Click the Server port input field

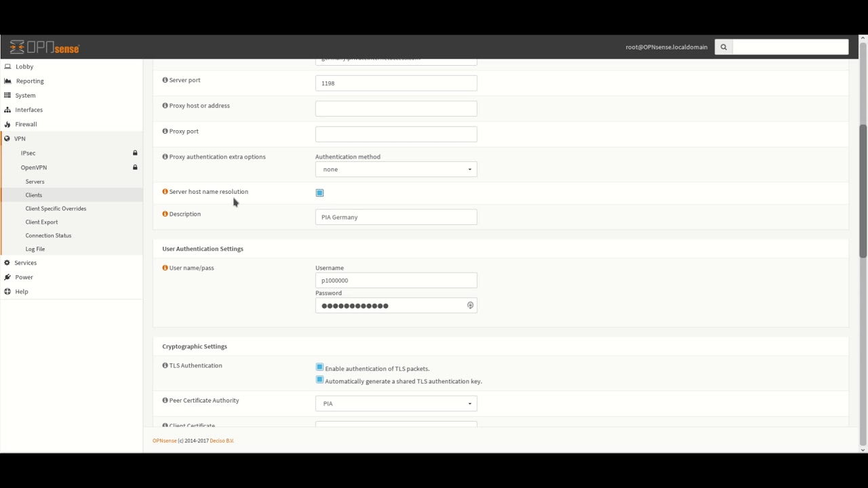[396, 83]
